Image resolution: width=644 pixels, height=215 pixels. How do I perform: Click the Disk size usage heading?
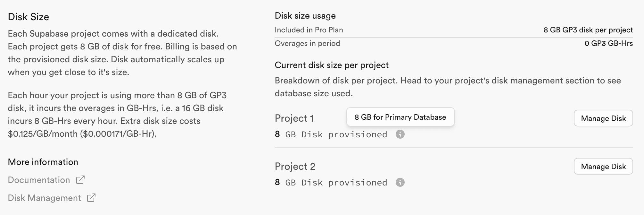(x=305, y=15)
